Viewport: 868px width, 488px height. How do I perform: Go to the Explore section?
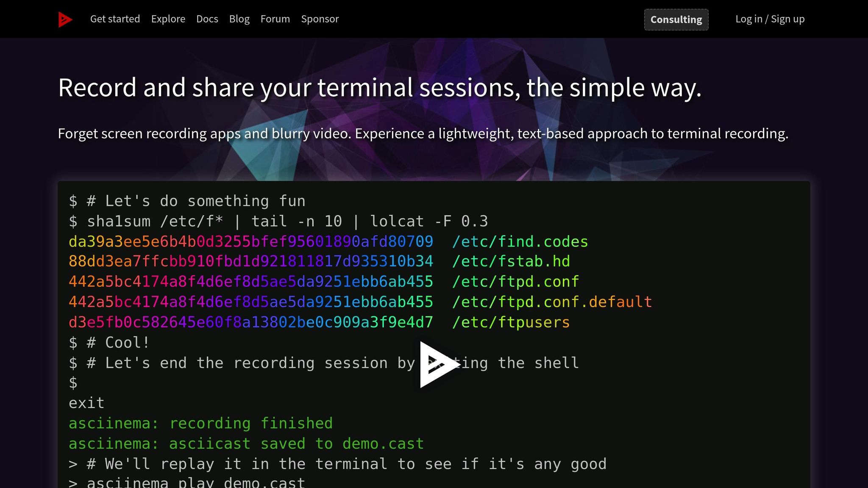168,19
